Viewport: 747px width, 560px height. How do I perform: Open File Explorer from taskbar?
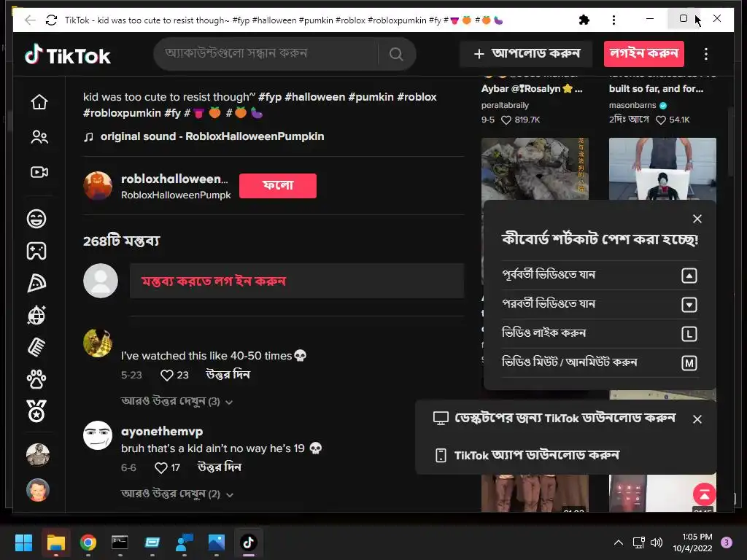55,542
